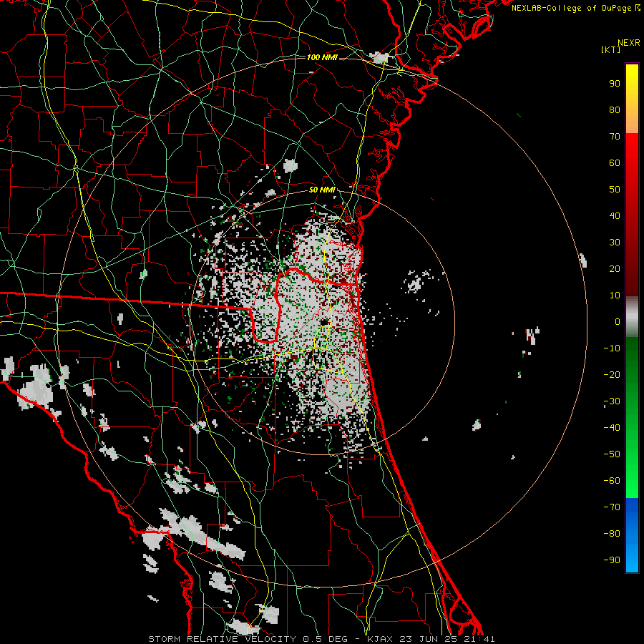Click the [KT] units label
The image size is (644, 644).
611,49
